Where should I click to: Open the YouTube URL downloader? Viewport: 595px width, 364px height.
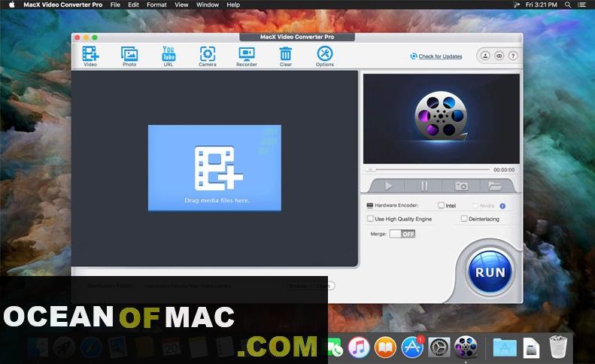tap(168, 56)
